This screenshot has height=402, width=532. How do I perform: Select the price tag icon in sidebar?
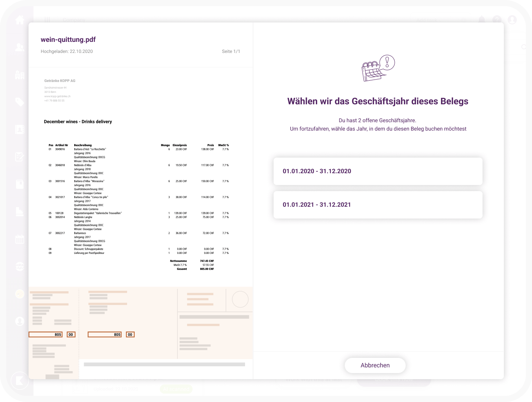[x=20, y=102]
